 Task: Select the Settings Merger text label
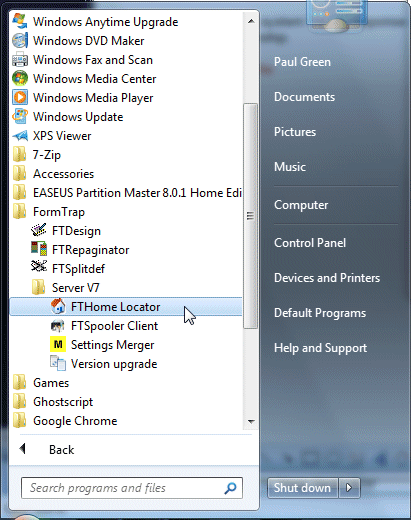click(112, 345)
